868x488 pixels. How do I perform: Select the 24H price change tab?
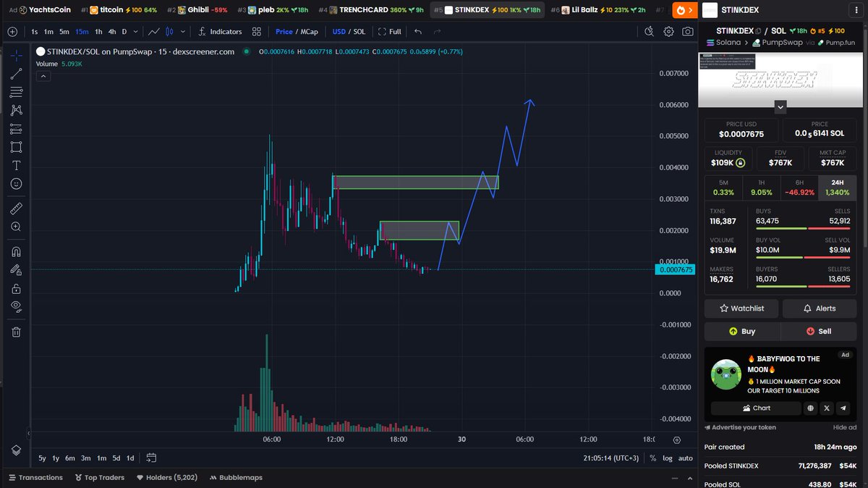(837, 188)
